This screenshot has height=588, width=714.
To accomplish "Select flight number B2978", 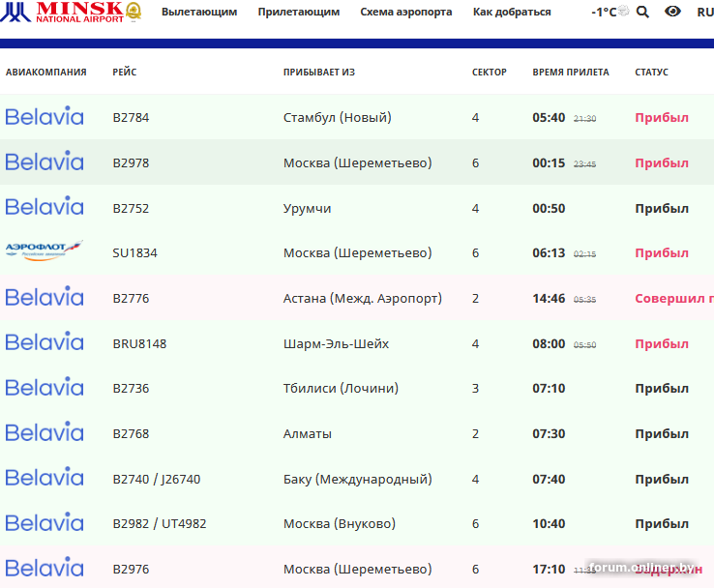I will coord(131,162).
